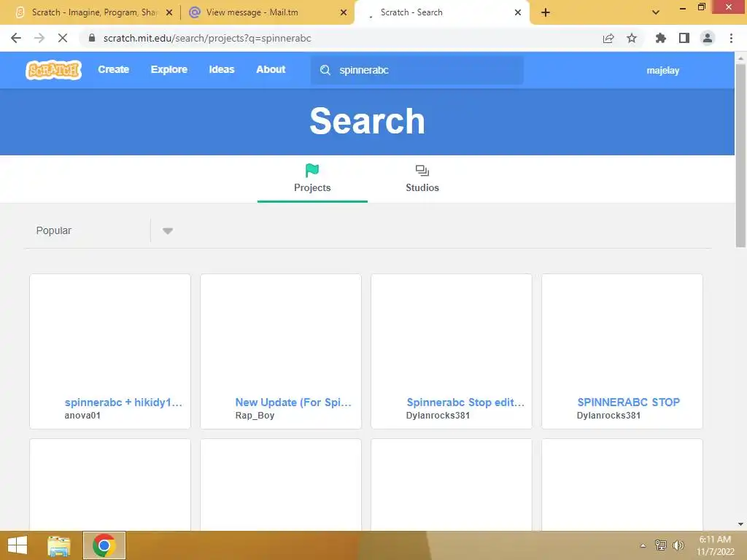Click thumbnail of 'spinnerabc + hikidy1...' project
The height and width of the screenshot is (560, 747).
pos(110,334)
